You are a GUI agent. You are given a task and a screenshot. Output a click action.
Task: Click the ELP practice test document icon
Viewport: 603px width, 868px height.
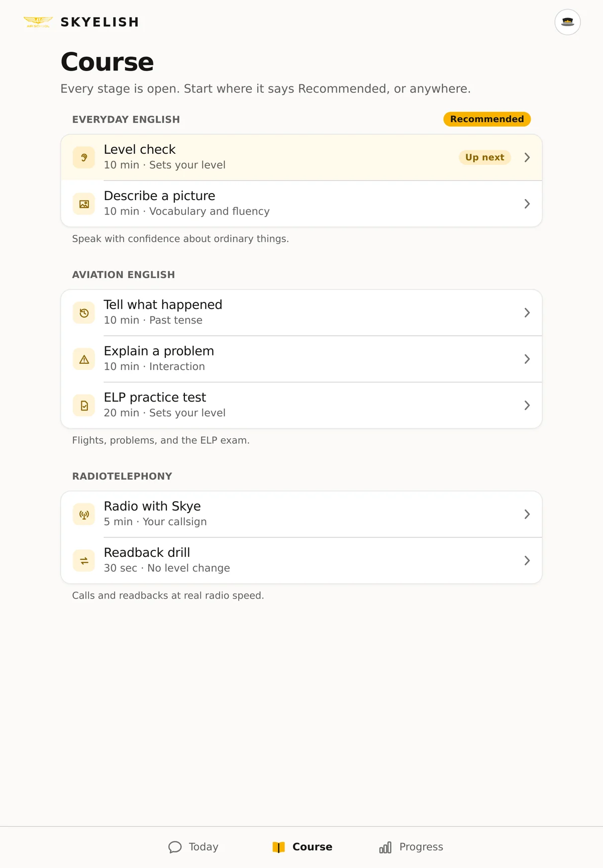pos(84,405)
